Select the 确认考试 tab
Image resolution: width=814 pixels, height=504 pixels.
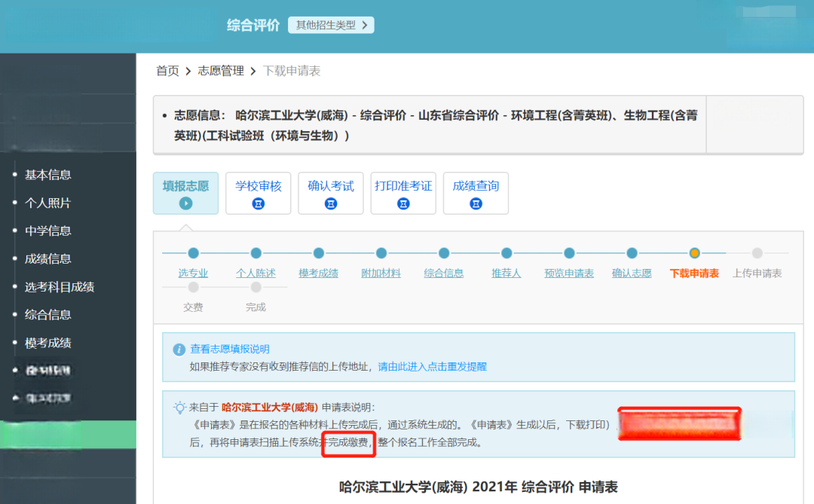(x=331, y=193)
